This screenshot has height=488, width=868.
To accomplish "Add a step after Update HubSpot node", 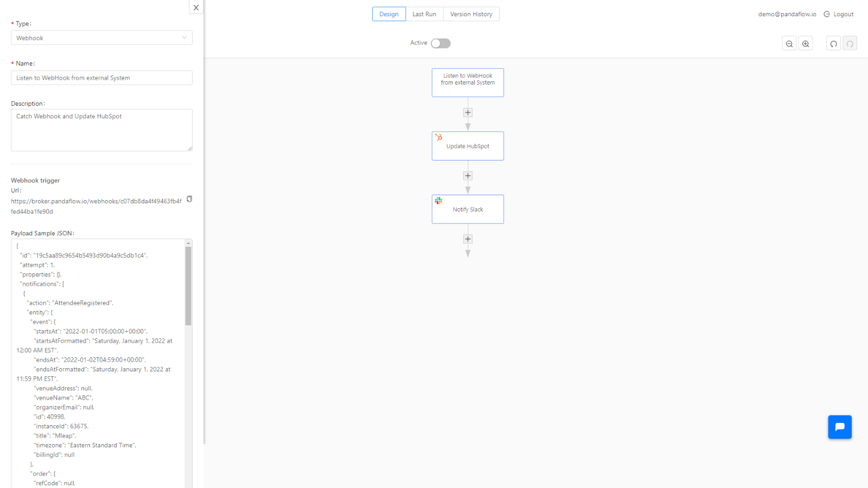I will (x=468, y=176).
